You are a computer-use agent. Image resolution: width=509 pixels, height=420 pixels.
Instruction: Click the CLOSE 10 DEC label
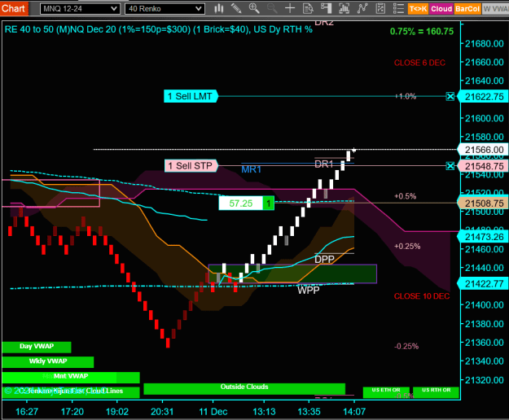coord(422,296)
